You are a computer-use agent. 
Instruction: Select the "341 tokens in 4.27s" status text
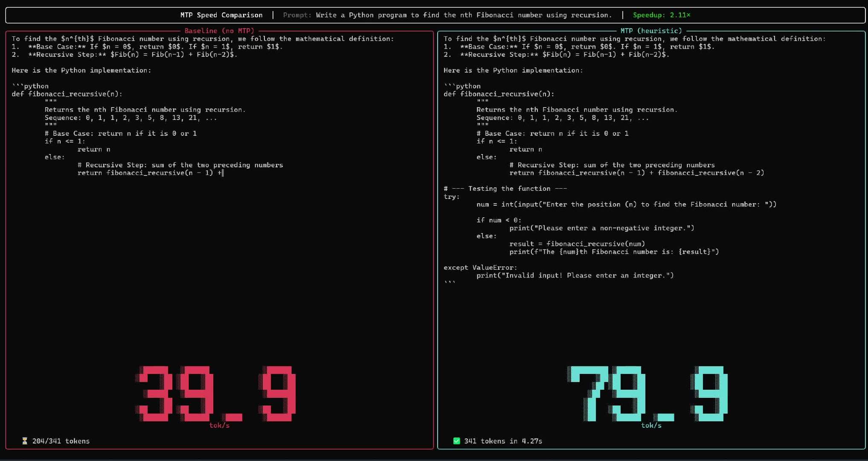pyautogui.click(x=503, y=441)
